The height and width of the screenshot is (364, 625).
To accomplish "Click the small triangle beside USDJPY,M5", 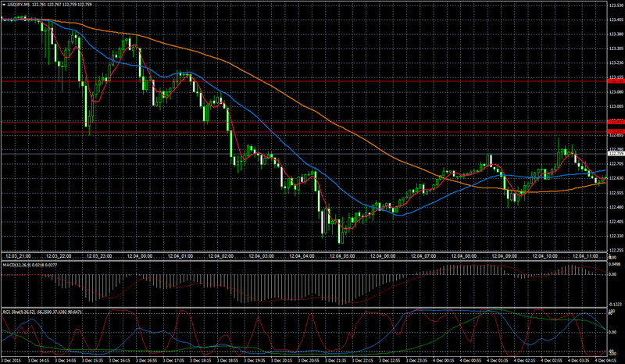I will [4, 5].
